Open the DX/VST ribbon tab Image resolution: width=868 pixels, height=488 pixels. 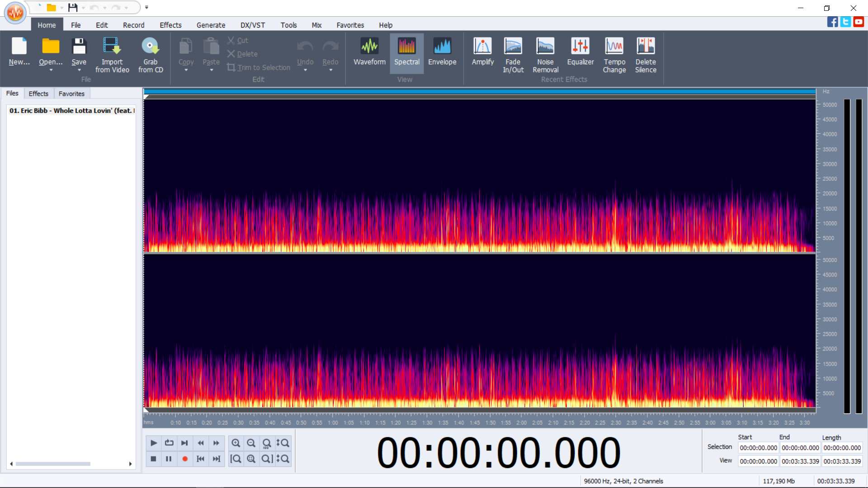pyautogui.click(x=253, y=25)
